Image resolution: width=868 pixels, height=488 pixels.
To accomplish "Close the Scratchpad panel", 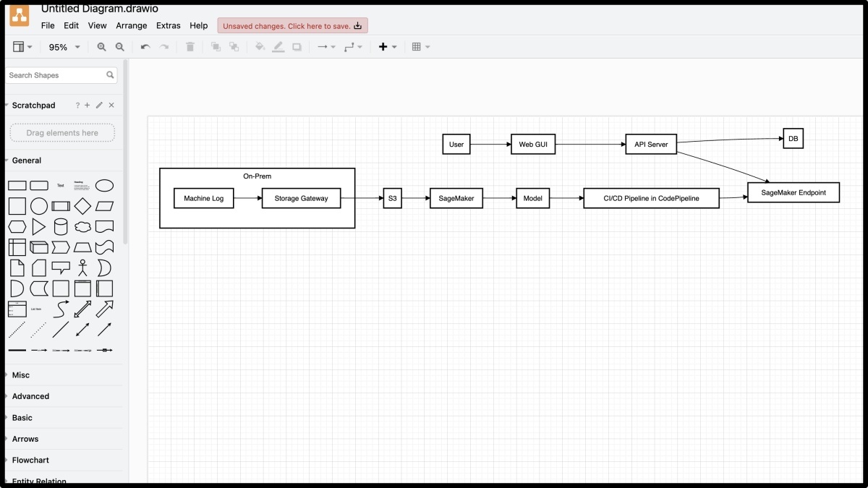I will coord(111,105).
